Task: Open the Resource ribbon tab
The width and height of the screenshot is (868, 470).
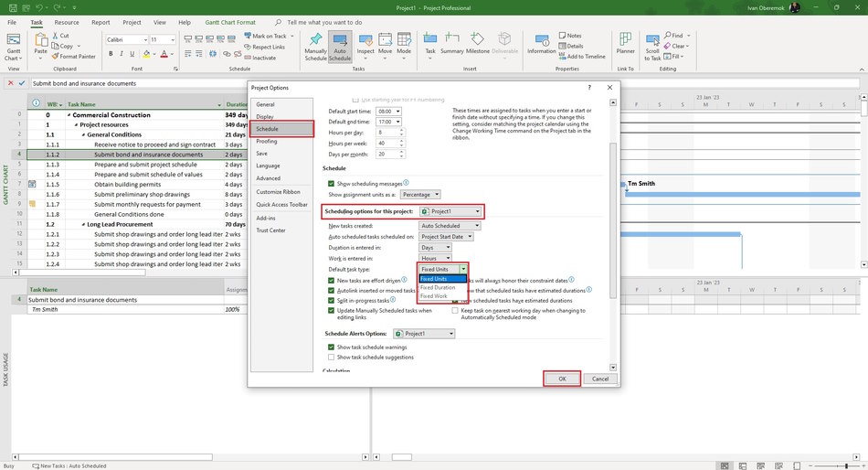Action: [x=67, y=23]
